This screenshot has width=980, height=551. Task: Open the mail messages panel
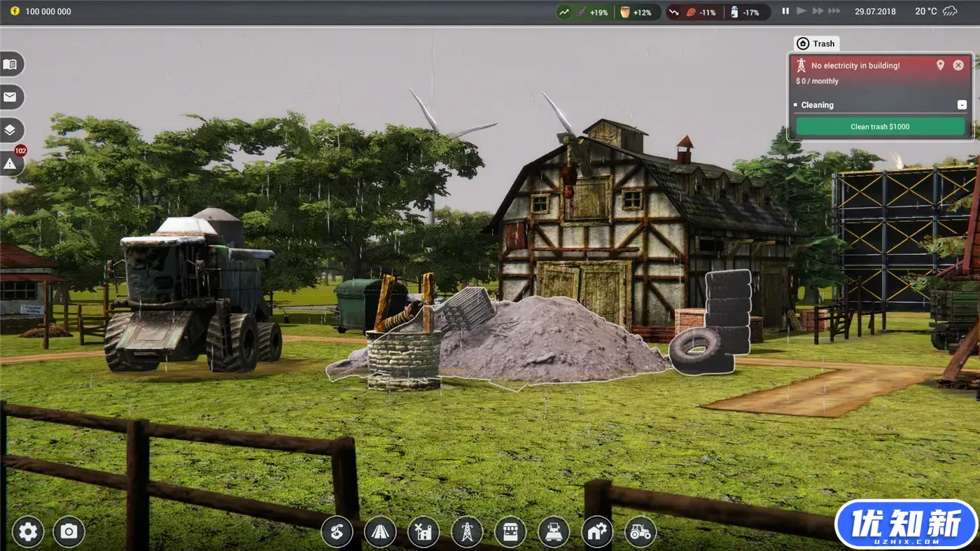(x=10, y=97)
